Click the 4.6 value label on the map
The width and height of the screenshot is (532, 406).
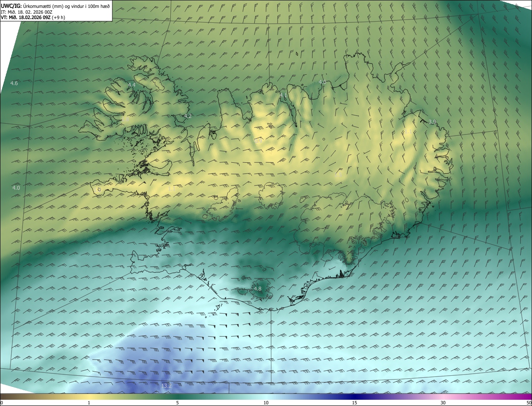click(x=14, y=83)
